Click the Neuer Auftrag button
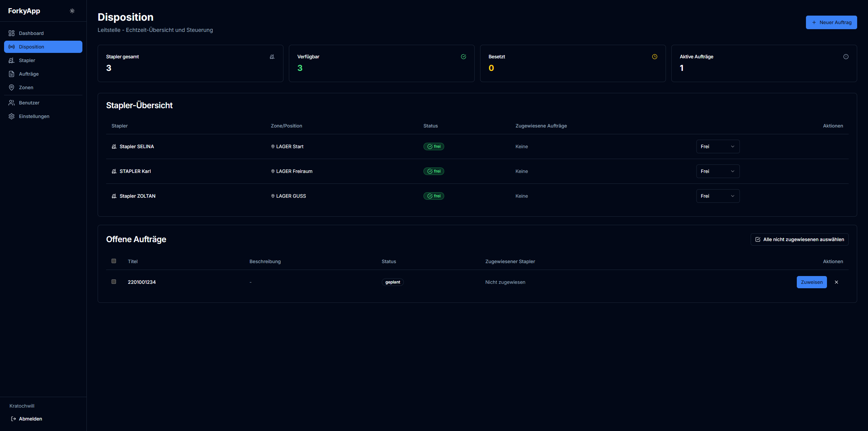The image size is (868, 431). point(831,22)
